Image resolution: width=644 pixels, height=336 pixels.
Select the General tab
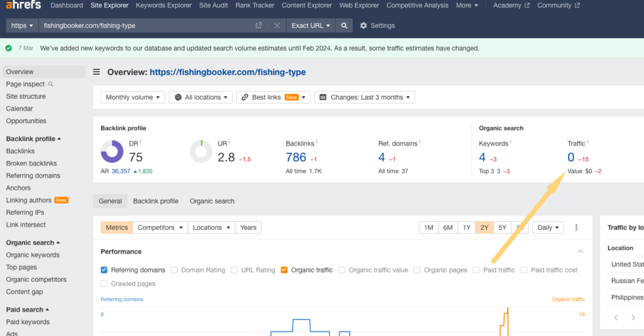click(110, 201)
